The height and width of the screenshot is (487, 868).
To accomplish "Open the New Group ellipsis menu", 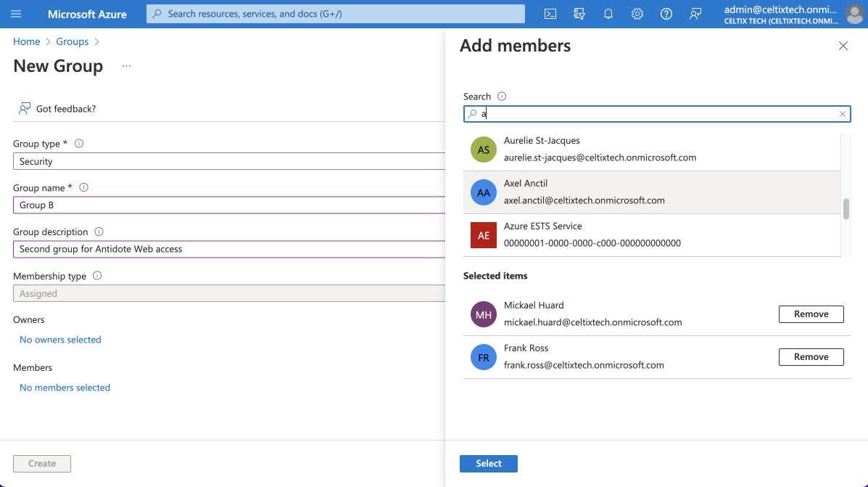I will [126, 66].
